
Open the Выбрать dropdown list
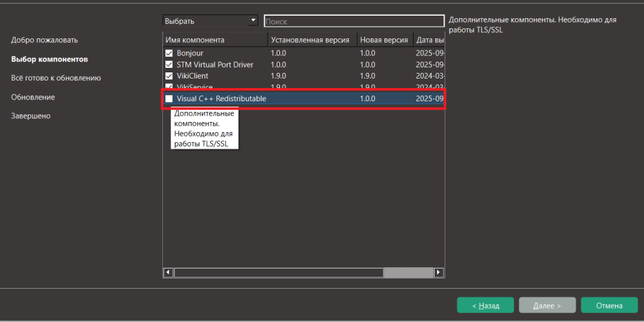pos(210,21)
